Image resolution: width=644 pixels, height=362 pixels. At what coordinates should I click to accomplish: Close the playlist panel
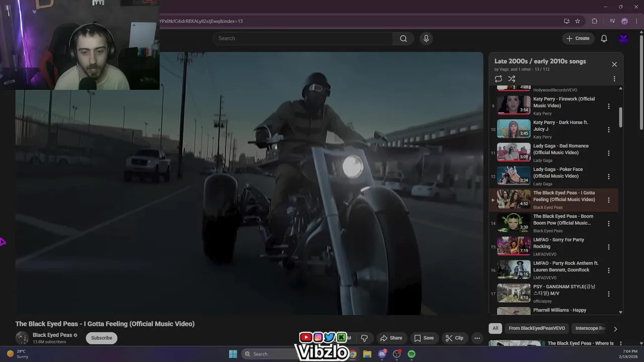click(x=614, y=64)
